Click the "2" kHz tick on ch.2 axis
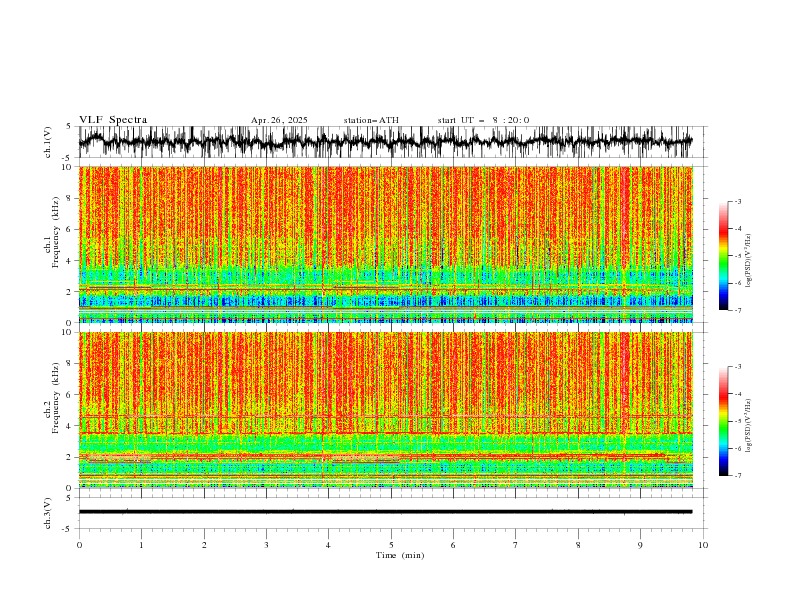The image size is (792, 612). [x=69, y=457]
